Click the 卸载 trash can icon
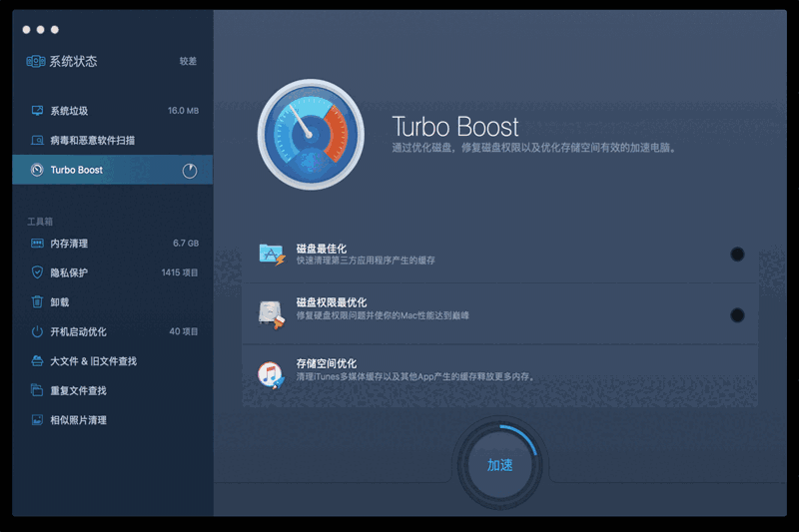The height and width of the screenshot is (532, 799). pyautogui.click(x=37, y=301)
